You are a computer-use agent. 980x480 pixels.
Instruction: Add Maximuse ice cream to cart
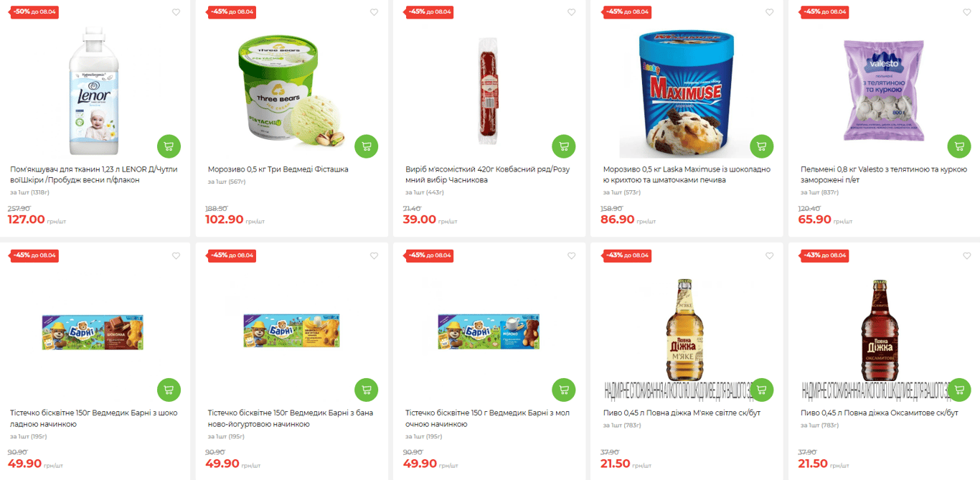click(762, 146)
